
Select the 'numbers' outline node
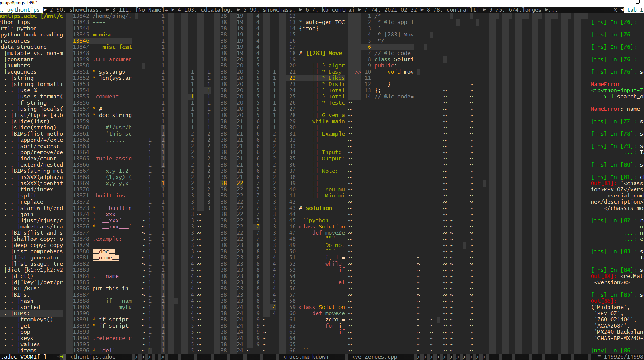pyautogui.click(x=19, y=66)
